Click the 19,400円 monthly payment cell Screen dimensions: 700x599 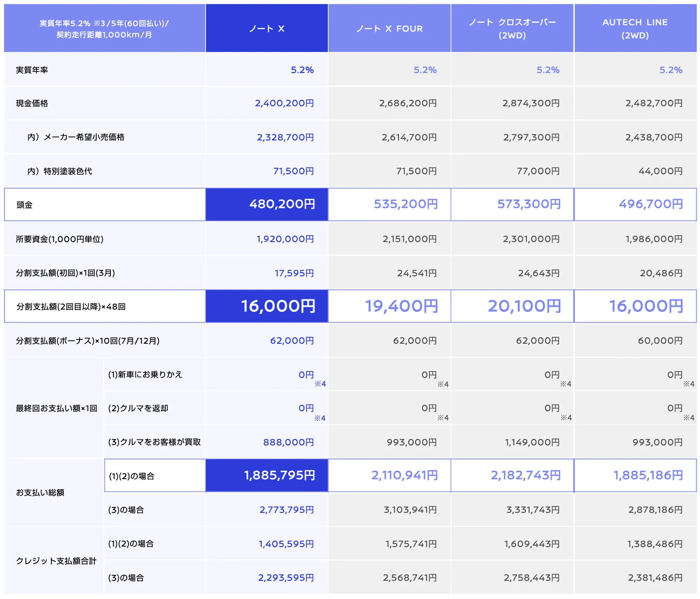coord(389,306)
